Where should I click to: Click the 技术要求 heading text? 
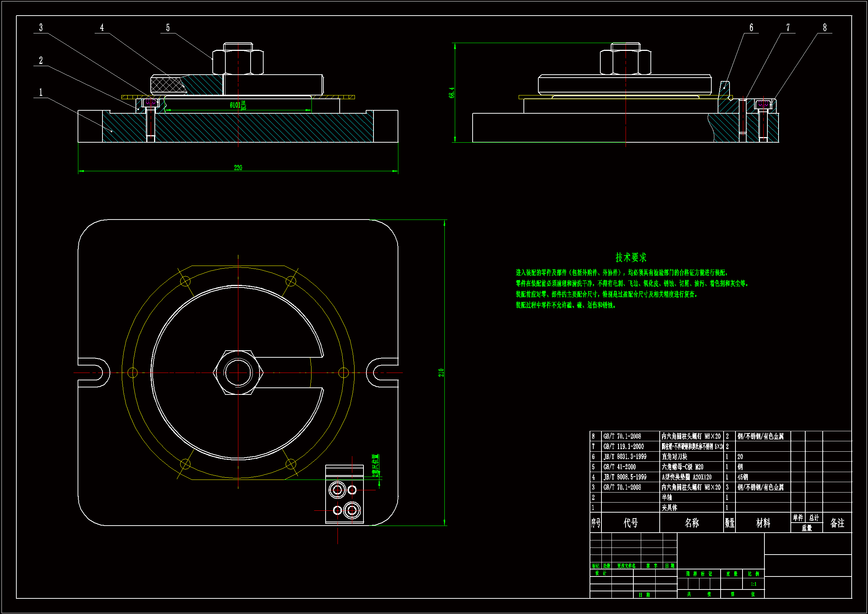click(x=631, y=258)
